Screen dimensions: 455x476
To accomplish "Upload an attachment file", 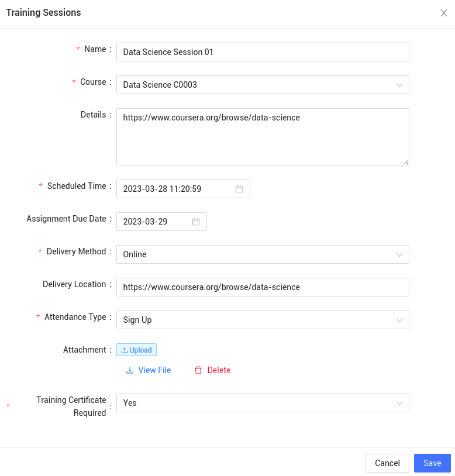I will [137, 350].
